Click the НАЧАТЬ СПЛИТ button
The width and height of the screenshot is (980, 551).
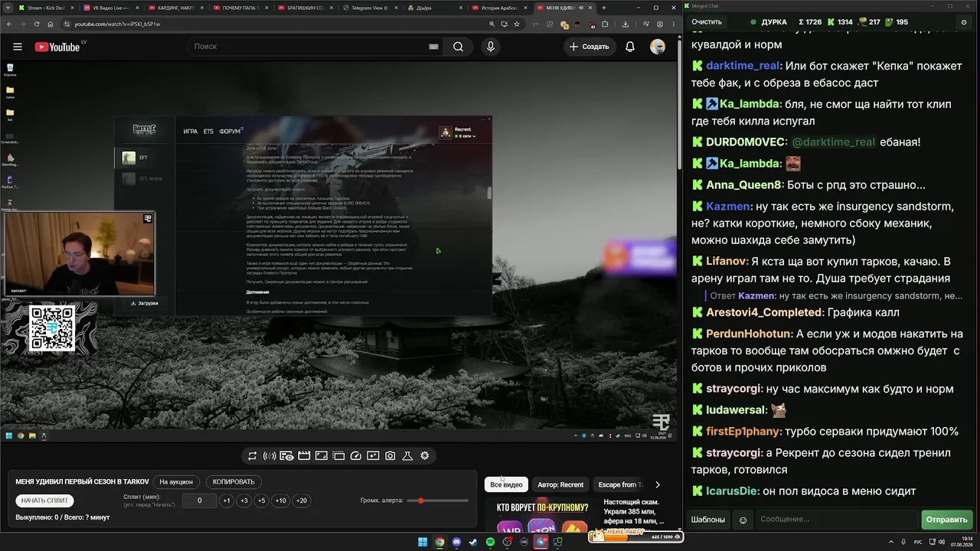click(x=45, y=500)
